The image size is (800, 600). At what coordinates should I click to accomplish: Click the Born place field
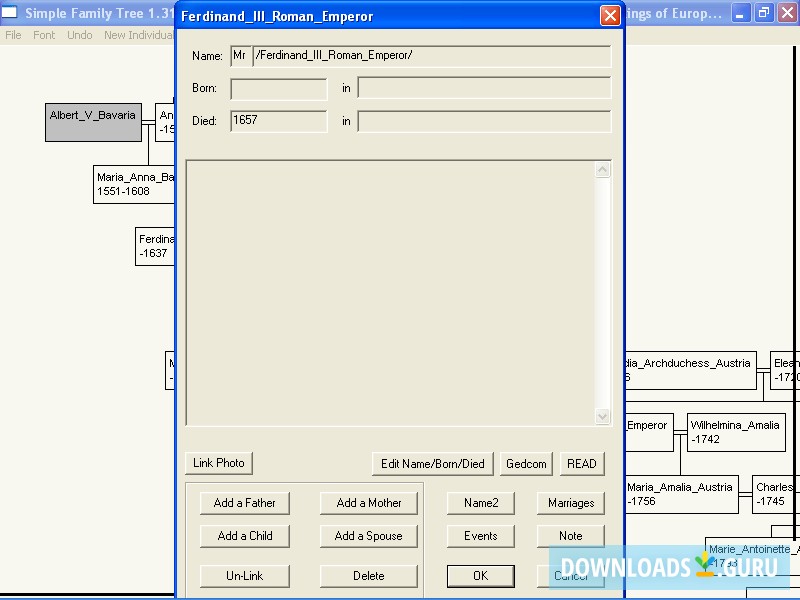pyautogui.click(x=484, y=88)
